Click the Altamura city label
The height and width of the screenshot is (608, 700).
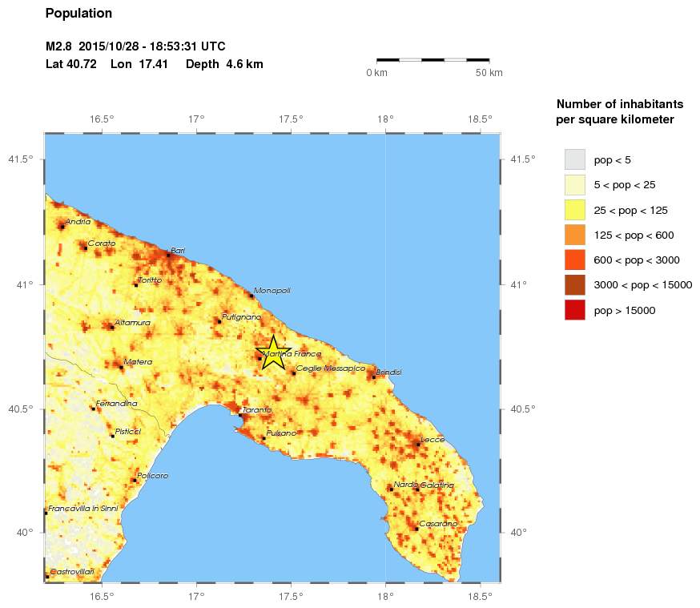pyautogui.click(x=133, y=322)
